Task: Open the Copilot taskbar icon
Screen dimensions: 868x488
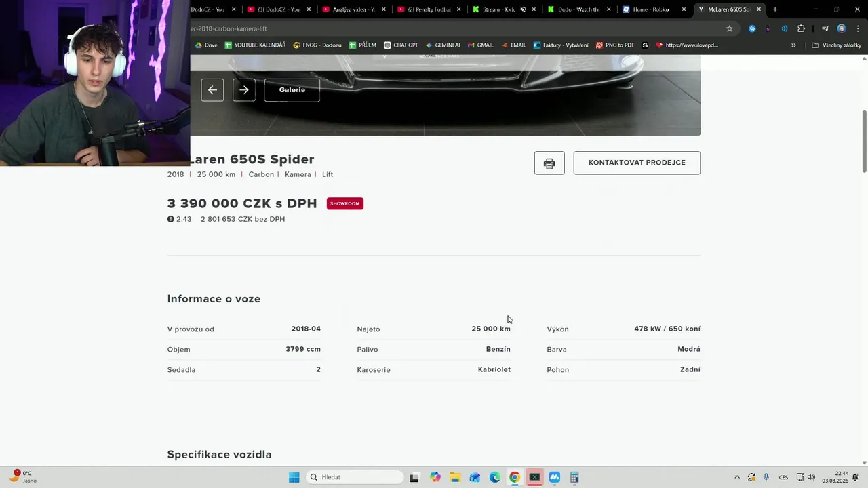Action: point(435,477)
